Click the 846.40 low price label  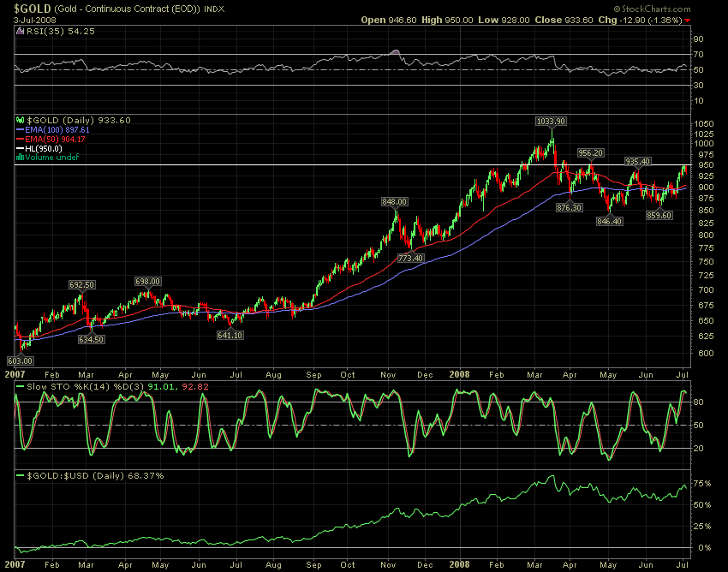tap(609, 222)
